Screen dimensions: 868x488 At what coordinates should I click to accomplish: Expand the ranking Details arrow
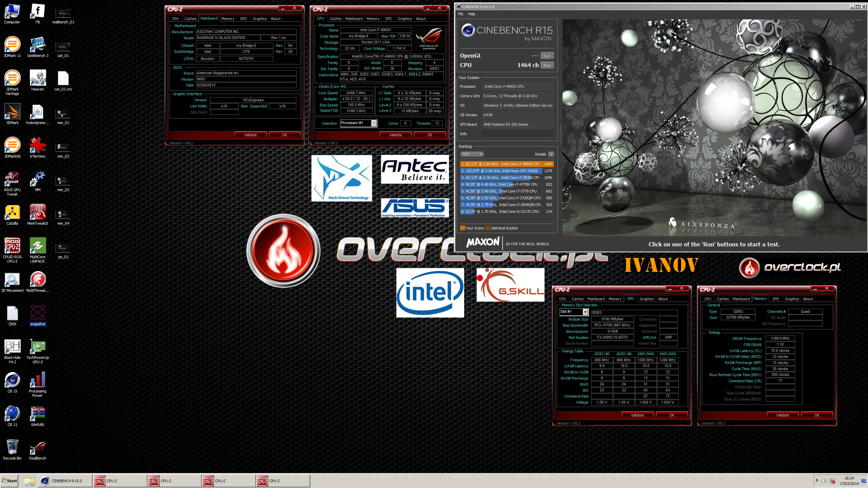pos(551,154)
